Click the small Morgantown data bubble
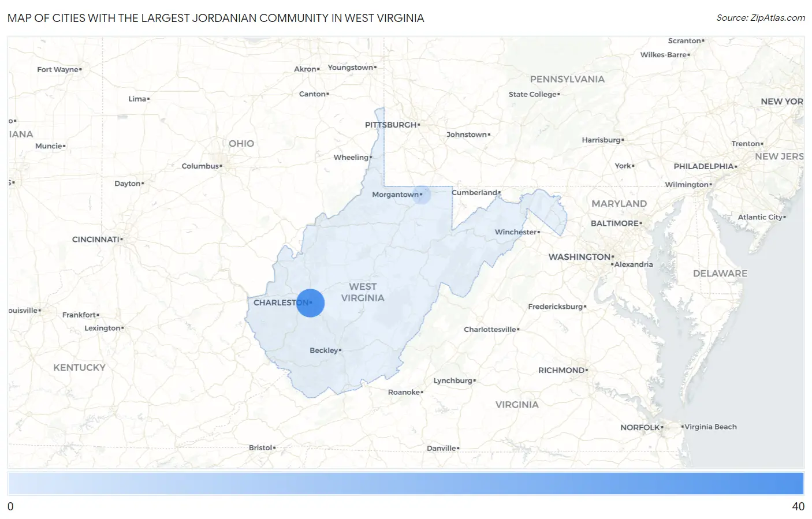812x519 pixels. 422,195
